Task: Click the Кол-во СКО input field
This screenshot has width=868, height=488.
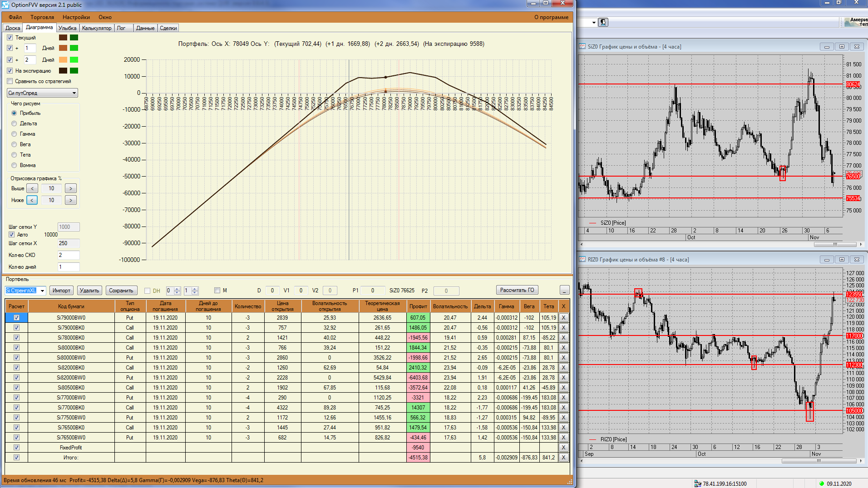Action: [69, 255]
